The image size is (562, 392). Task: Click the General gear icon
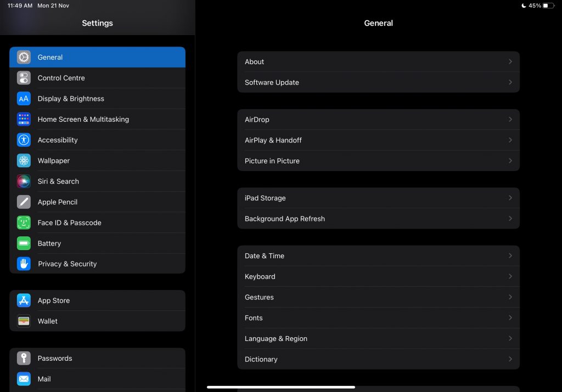pyautogui.click(x=24, y=57)
